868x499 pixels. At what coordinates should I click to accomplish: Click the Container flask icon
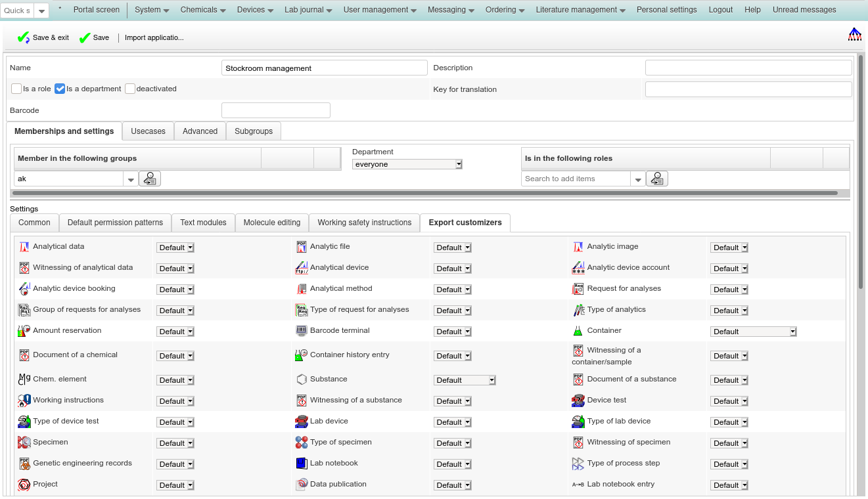[578, 331]
